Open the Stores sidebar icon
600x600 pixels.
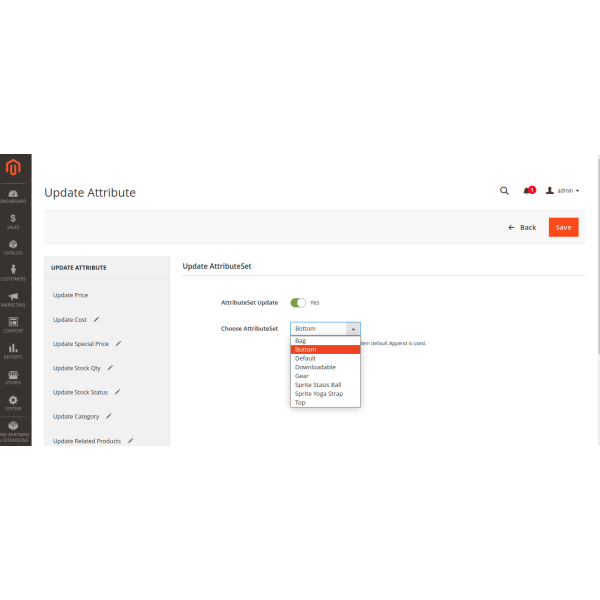pos(13,376)
